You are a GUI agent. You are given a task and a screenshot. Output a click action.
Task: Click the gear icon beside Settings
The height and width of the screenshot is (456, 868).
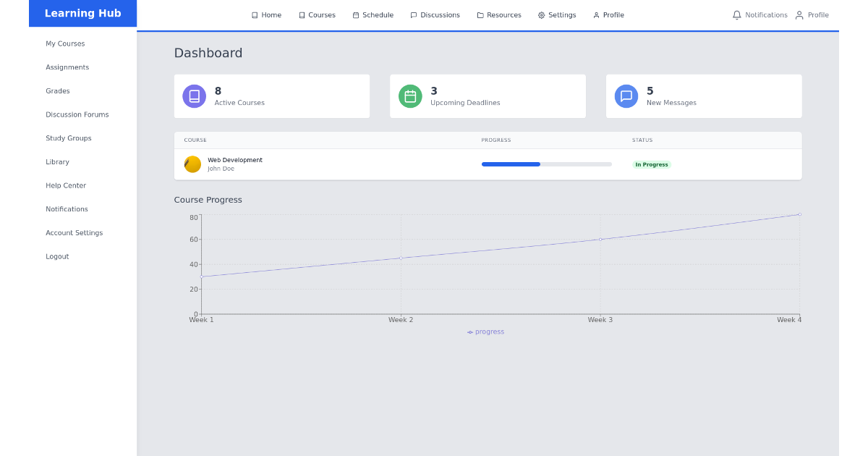[541, 15]
